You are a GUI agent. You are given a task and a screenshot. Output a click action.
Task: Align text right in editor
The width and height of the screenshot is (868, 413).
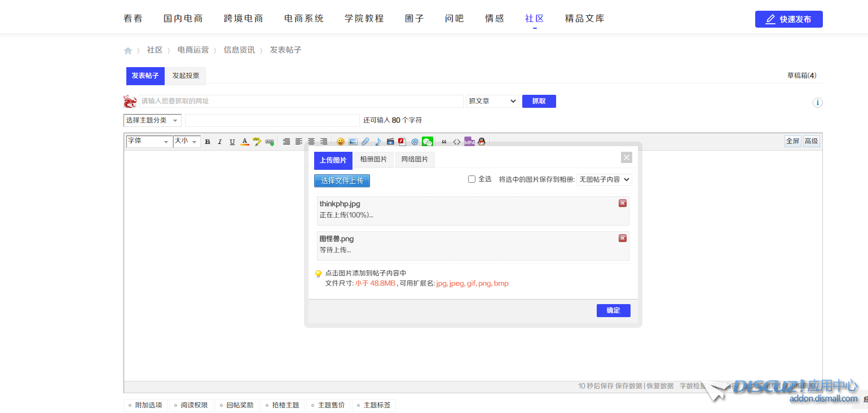click(x=324, y=142)
